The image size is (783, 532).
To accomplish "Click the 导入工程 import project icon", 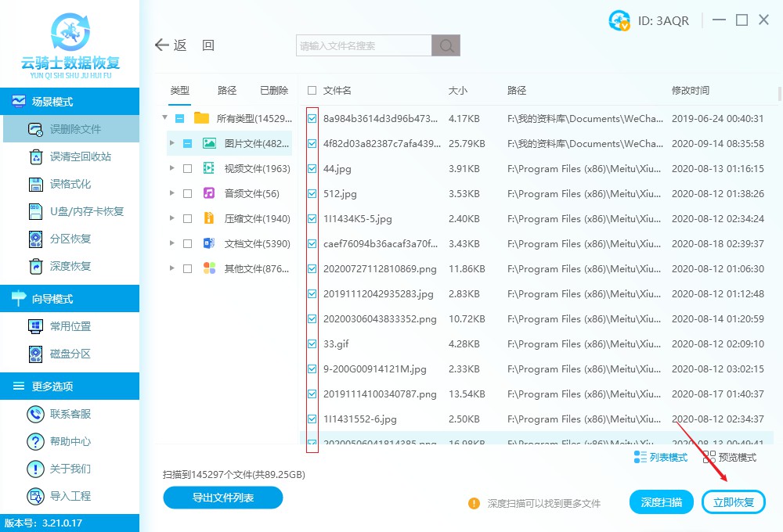I will (35, 495).
